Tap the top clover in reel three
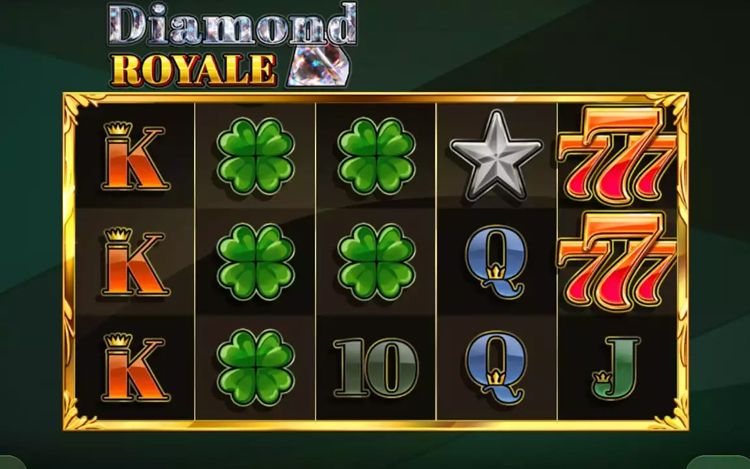Viewport: 750px width, 469px height. tap(376, 156)
